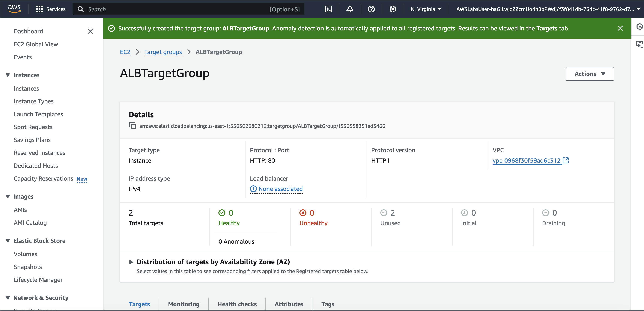Click the Unhealthy status cross icon
This screenshot has width=644, height=311.
pyautogui.click(x=303, y=213)
